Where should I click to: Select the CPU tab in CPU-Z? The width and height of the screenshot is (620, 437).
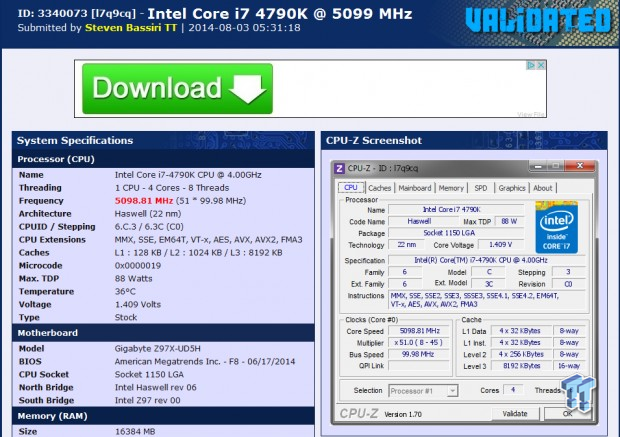point(351,187)
